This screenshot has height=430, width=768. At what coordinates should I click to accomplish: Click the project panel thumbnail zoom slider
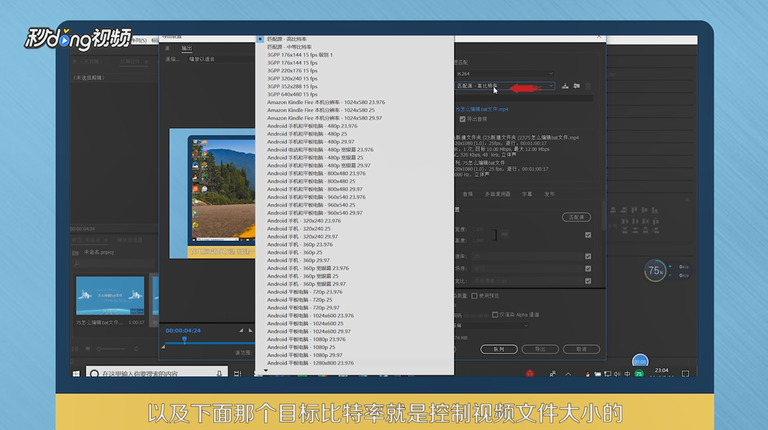(111, 349)
